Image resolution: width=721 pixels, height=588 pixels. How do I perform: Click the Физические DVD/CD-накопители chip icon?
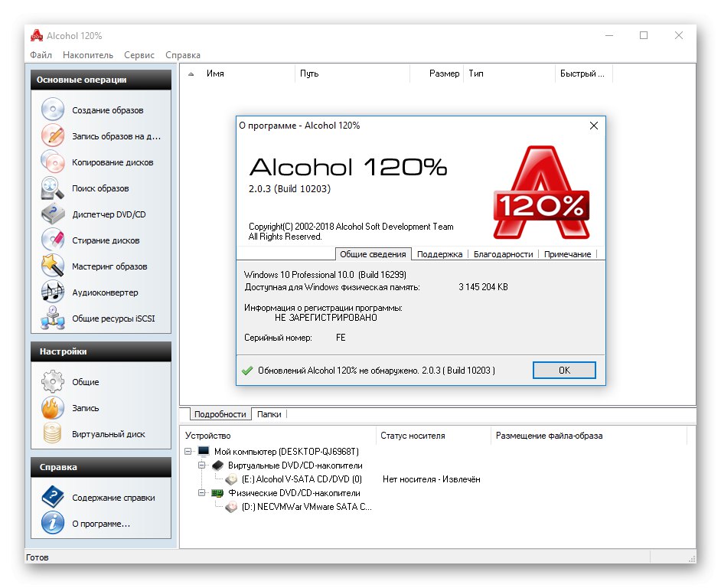pos(217,493)
